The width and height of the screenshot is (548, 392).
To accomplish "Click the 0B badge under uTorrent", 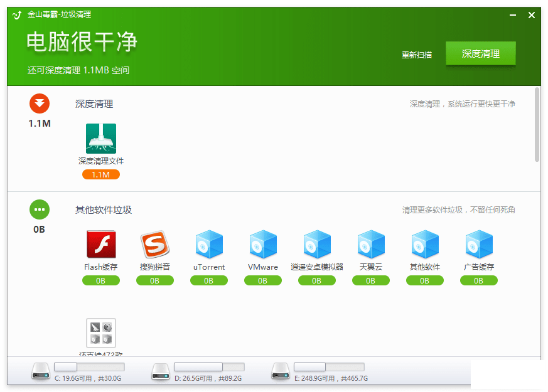I will coord(209,280).
